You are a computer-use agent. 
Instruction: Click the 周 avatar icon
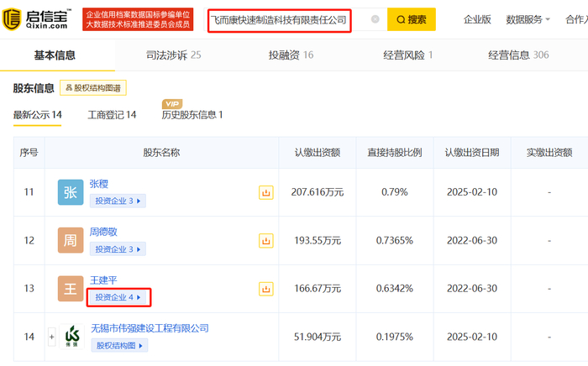(x=71, y=240)
